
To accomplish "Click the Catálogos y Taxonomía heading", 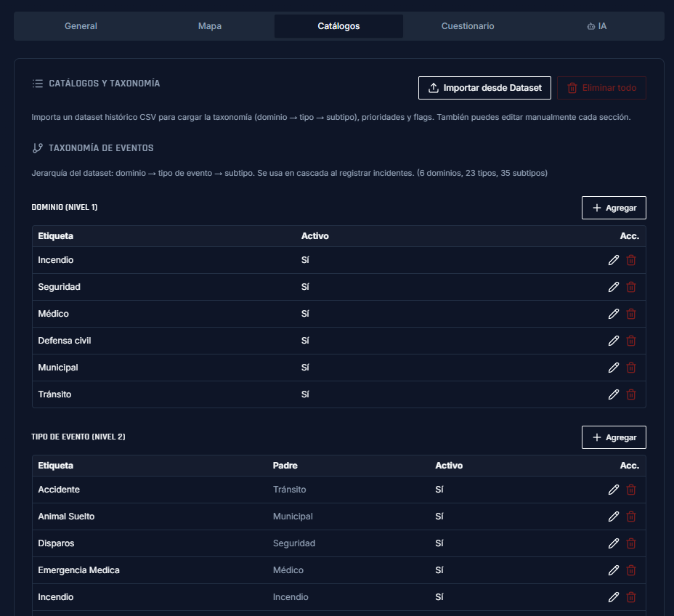I will (x=104, y=84).
